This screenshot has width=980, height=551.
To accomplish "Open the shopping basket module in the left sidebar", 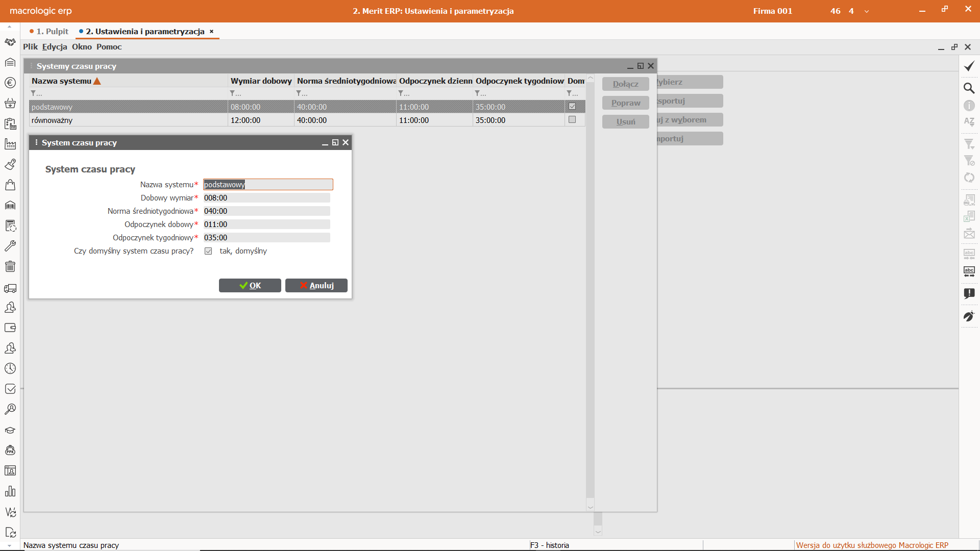I will coord(10,104).
